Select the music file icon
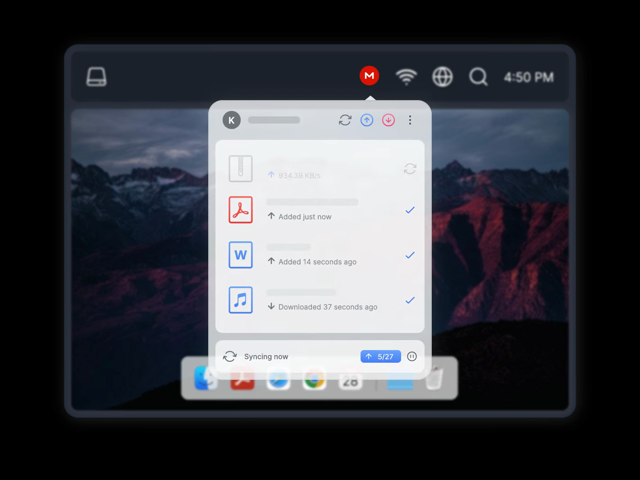The height and width of the screenshot is (480, 640). click(x=240, y=300)
